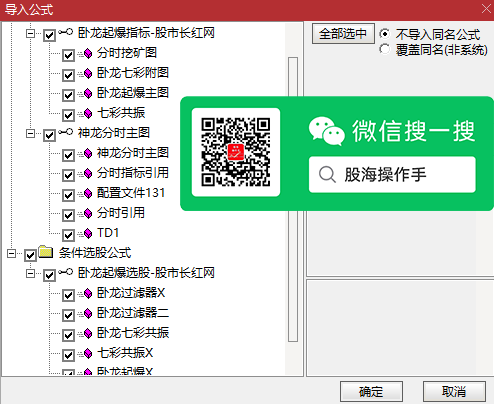Viewport: 494px width, 404px height.
Task: Select the 覆盖同名(非系统) radio option
Action: 385,49
